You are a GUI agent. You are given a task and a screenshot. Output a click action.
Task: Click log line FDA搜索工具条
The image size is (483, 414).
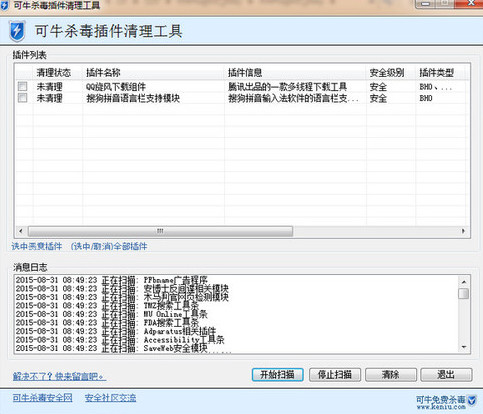click(x=107, y=322)
